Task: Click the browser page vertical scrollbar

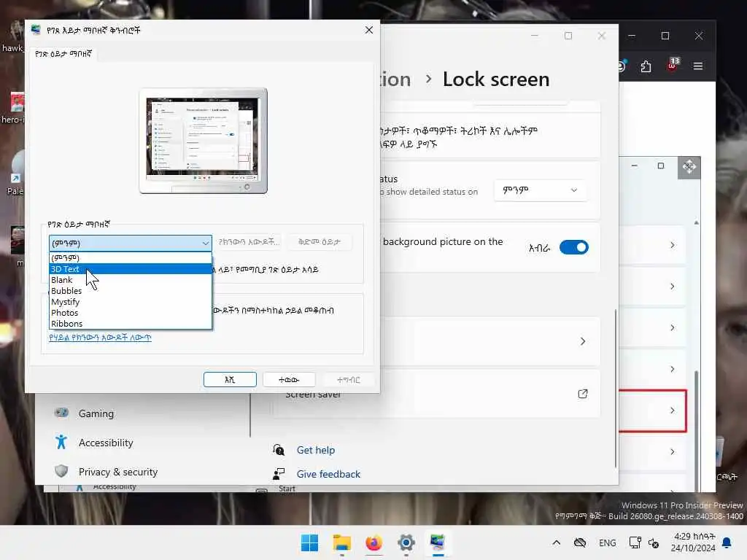Action: click(697, 431)
